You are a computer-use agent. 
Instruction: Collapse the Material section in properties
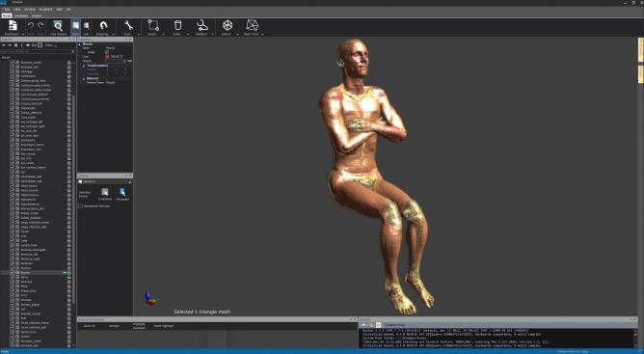click(x=84, y=78)
